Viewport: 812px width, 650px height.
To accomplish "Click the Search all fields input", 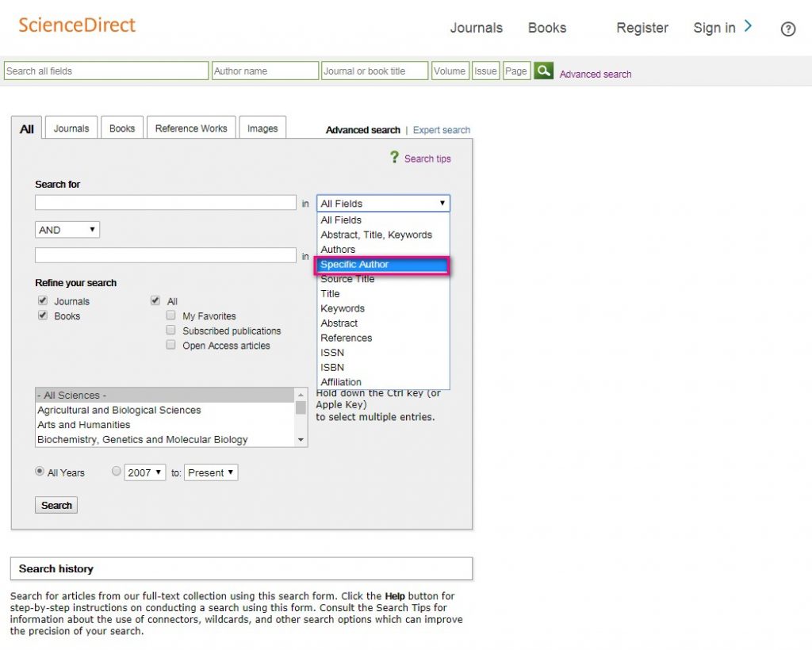I will [106, 71].
